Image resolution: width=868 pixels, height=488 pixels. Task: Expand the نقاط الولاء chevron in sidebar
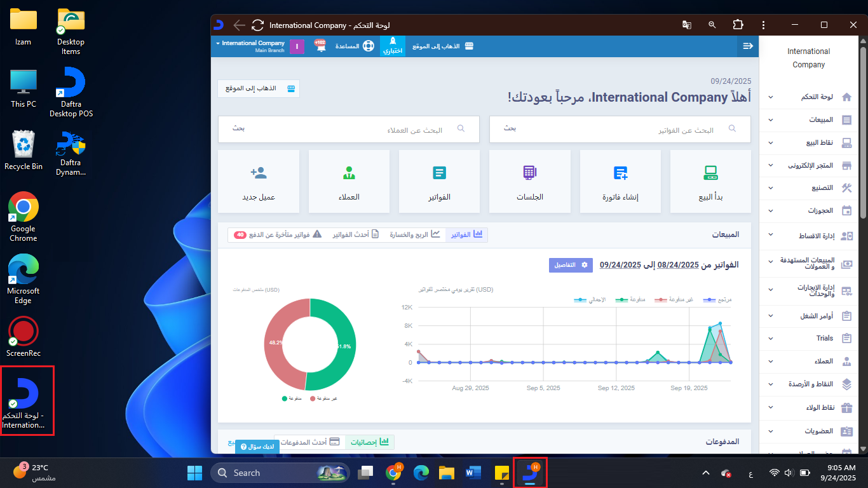(771, 407)
